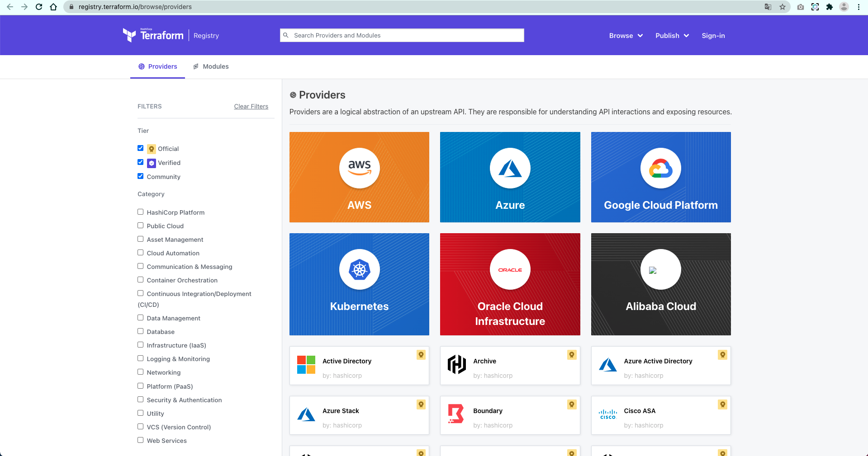Check the HashiCorp Platform category

[141, 212]
